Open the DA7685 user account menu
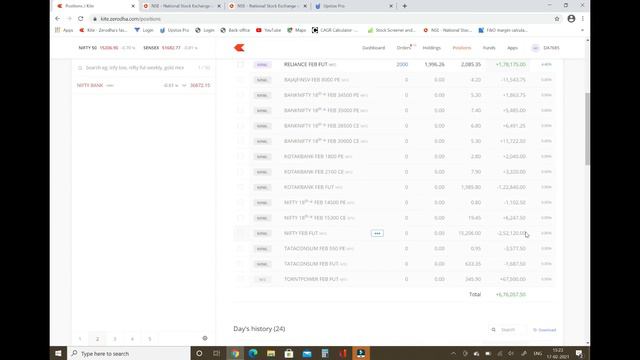Screen dimensions: 640x360 tap(546, 48)
